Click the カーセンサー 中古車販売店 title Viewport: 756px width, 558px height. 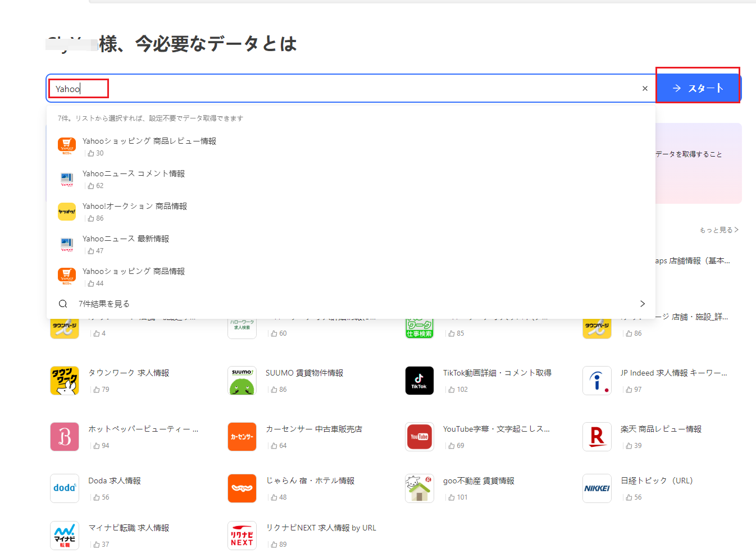pyautogui.click(x=314, y=429)
